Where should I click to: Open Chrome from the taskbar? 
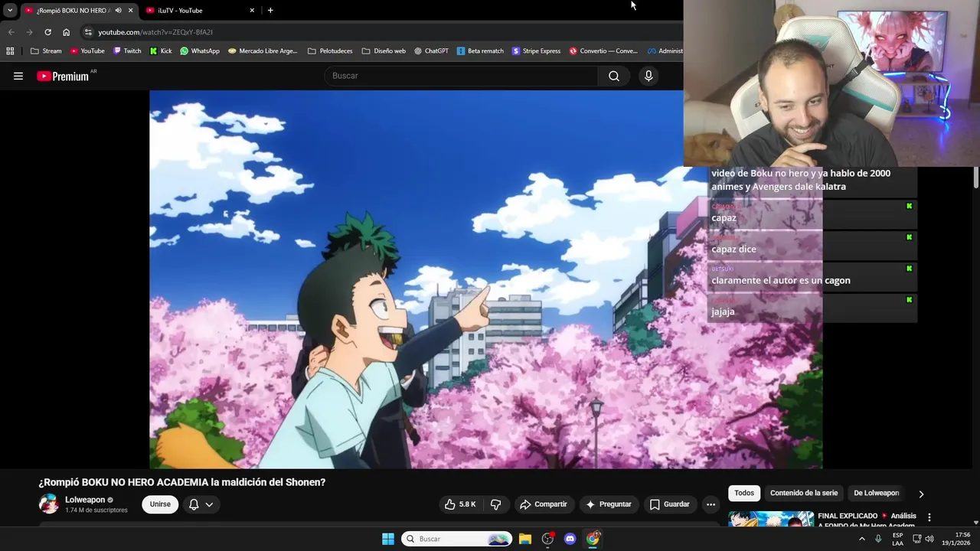point(593,539)
